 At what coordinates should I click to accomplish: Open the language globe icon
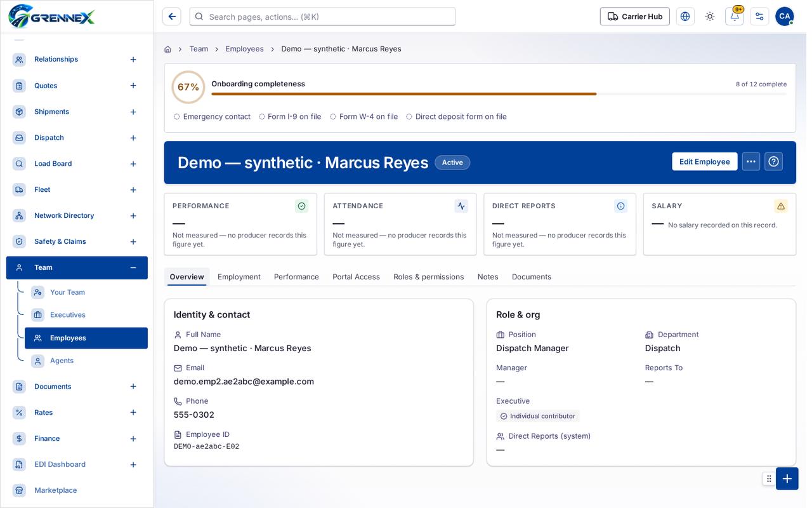coord(685,17)
